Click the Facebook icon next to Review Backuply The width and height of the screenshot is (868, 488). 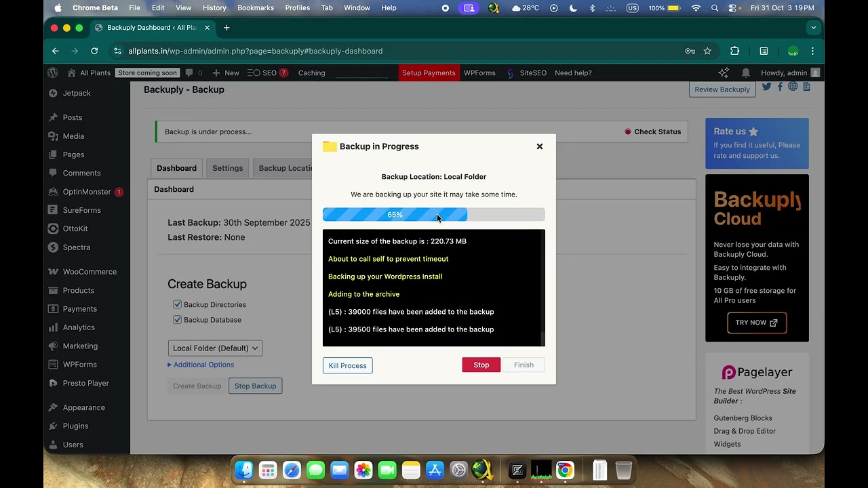tap(780, 87)
